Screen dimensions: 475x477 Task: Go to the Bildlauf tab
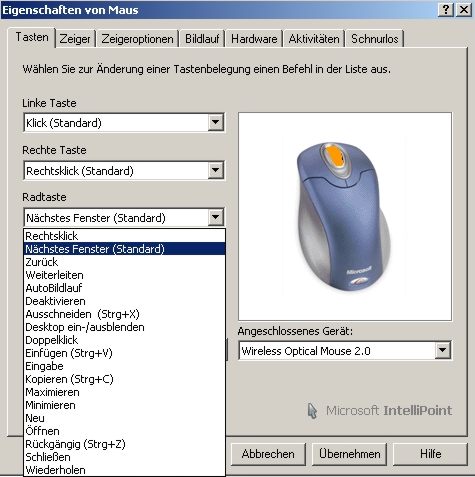pyautogui.click(x=202, y=39)
